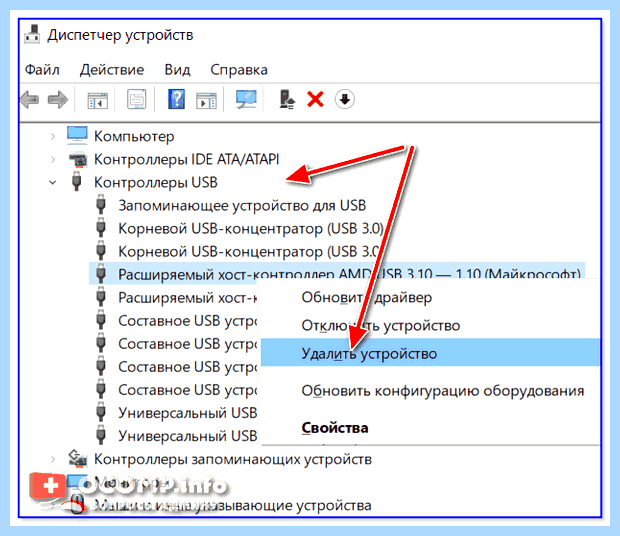The height and width of the screenshot is (536, 620).
Task: Click the Device Manager title bar icon
Action: [32, 34]
